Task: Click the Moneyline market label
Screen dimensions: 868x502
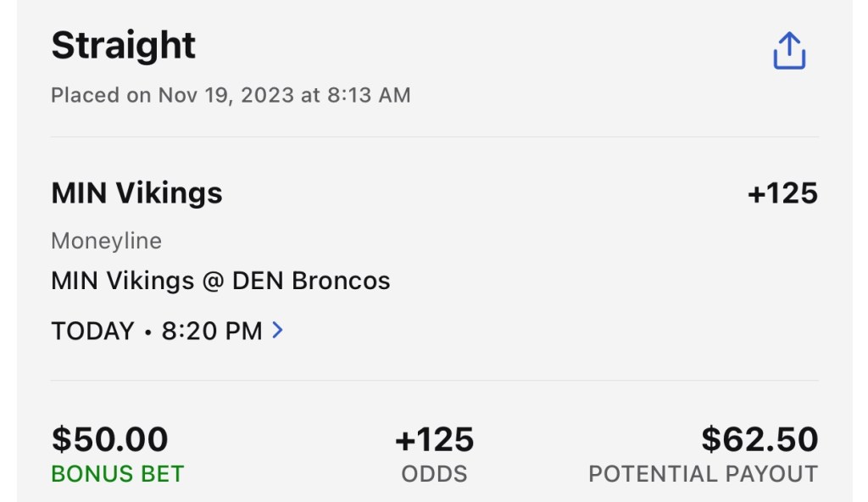Action: pyautogui.click(x=106, y=241)
